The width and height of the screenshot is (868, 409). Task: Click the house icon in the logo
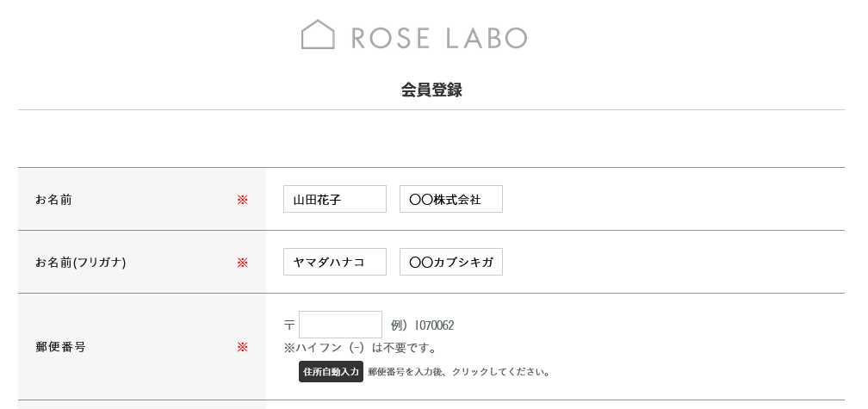pos(318,35)
